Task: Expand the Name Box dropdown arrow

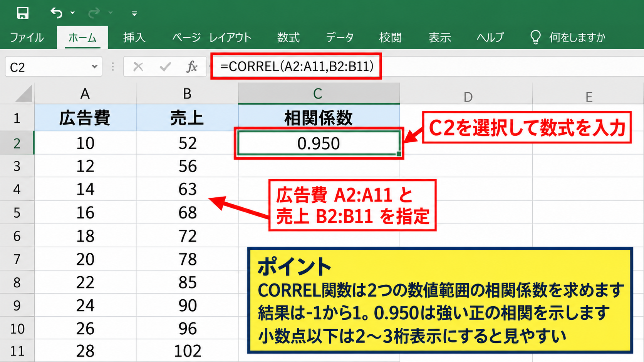Action: click(94, 67)
